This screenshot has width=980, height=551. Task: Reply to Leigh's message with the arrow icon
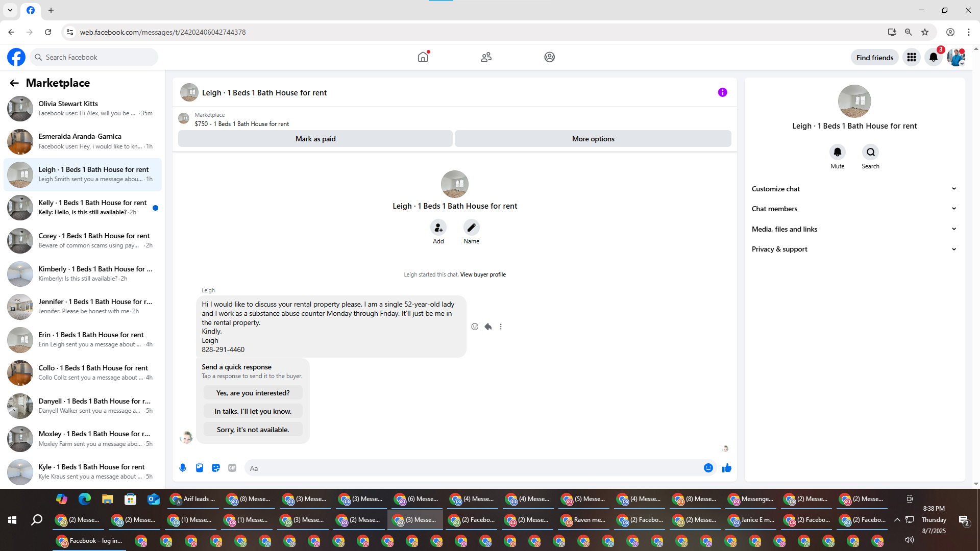(488, 327)
